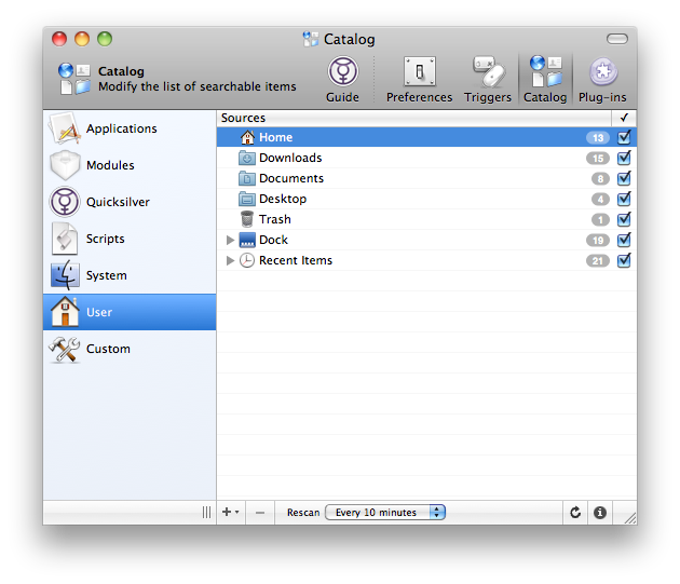Click the toolbar toggle pill button
680x584 pixels.
click(617, 39)
